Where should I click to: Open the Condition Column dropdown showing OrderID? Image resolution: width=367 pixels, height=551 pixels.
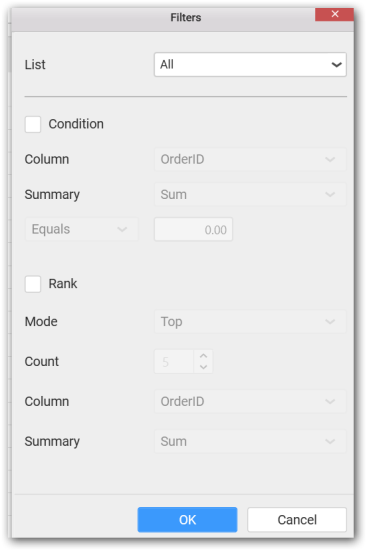coord(250,159)
